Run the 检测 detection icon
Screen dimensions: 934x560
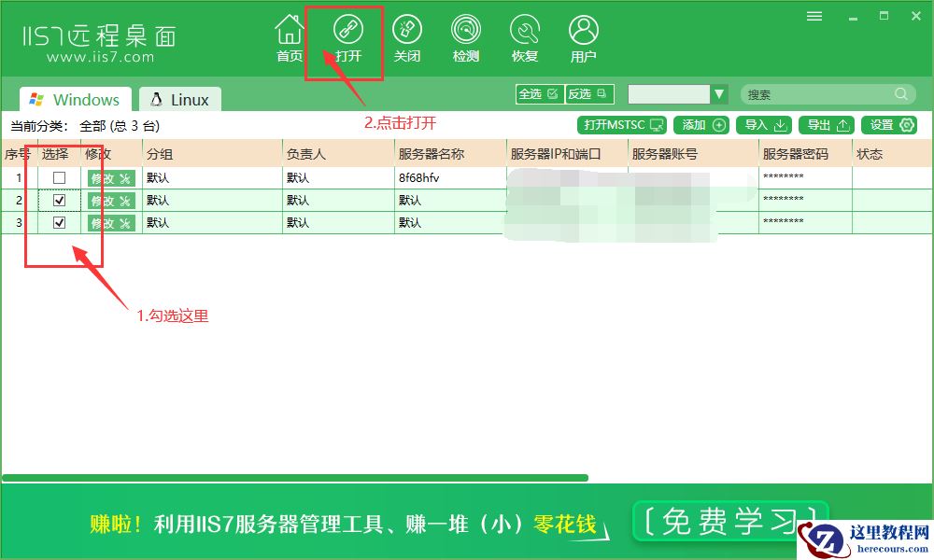coord(466,38)
